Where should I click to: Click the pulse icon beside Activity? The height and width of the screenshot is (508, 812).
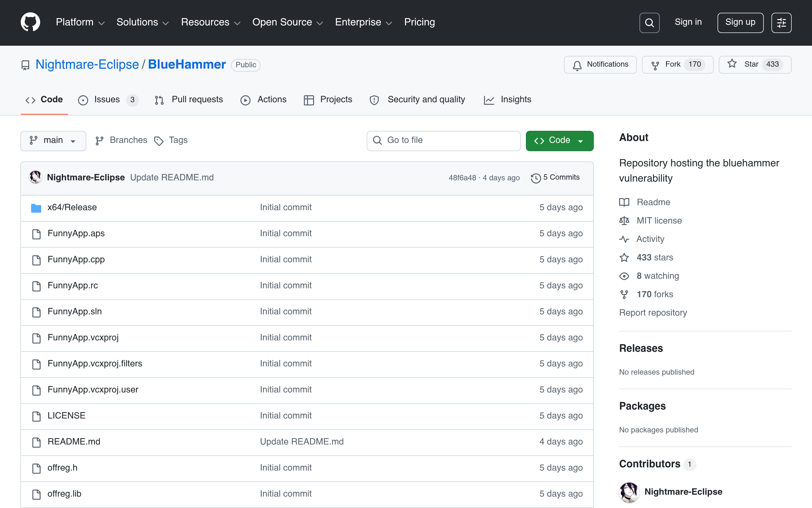tap(624, 239)
